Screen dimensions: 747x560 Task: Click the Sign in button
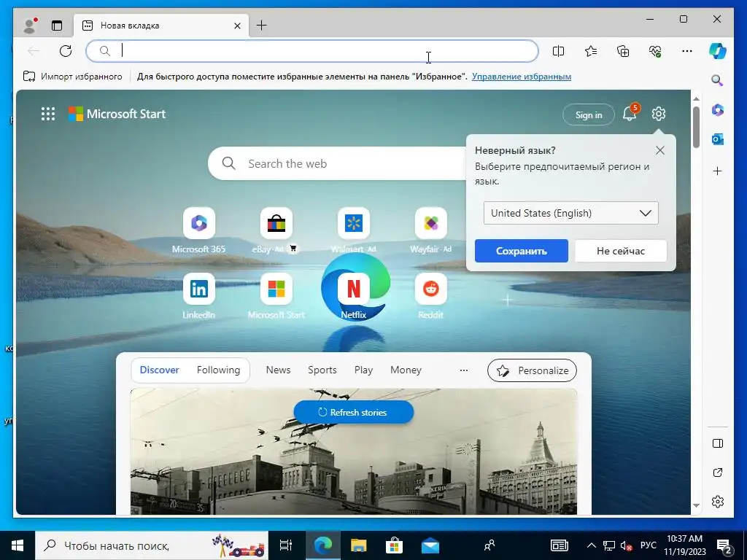coord(589,114)
